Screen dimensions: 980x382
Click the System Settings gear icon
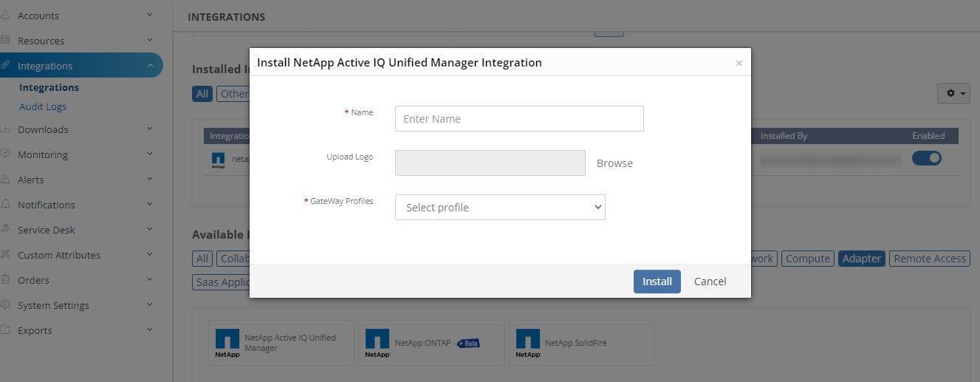pyautogui.click(x=5, y=305)
